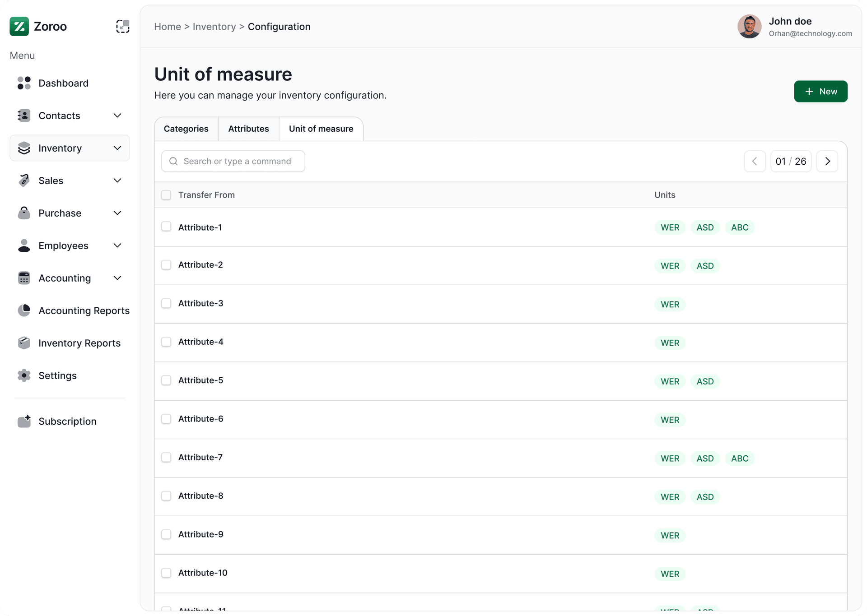
Task: Expand the Employees dropdown chevron
Action: (117, 245)
